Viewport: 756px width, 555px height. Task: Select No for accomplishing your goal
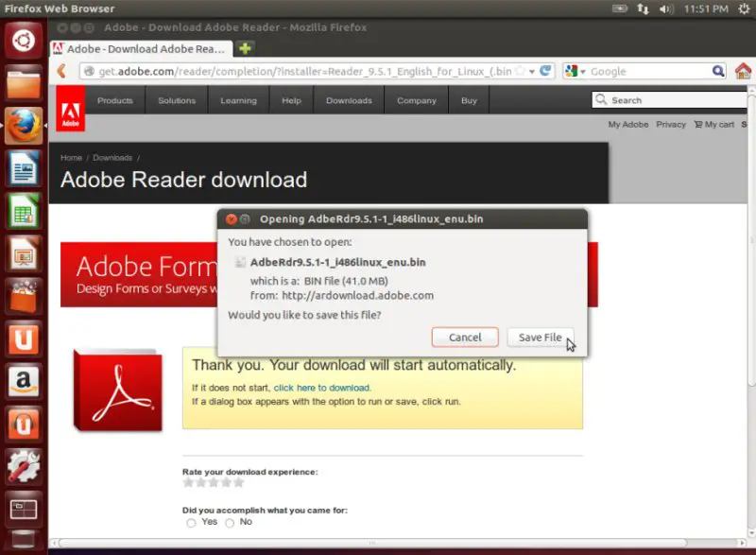(230, 523)
